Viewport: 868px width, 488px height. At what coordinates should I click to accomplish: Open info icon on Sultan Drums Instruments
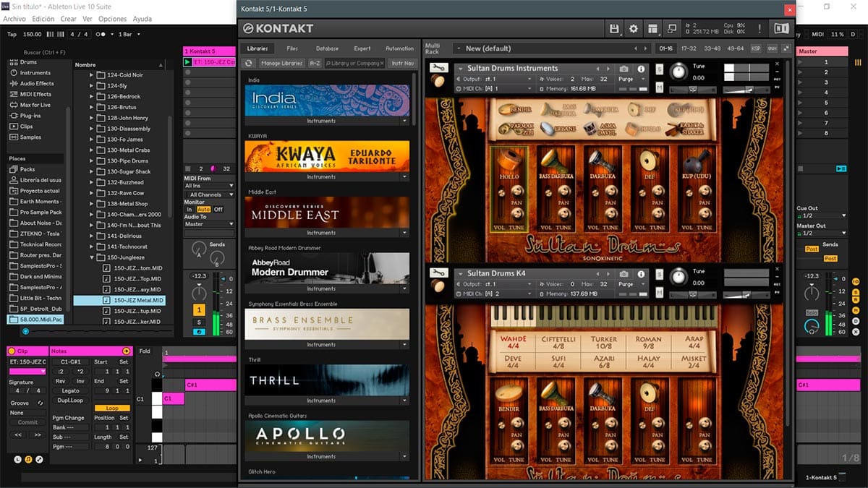pyautogui.click(x=640, y=69)
